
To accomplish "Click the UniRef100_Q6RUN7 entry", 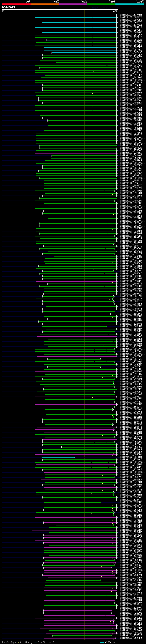I will click(131, 326).
